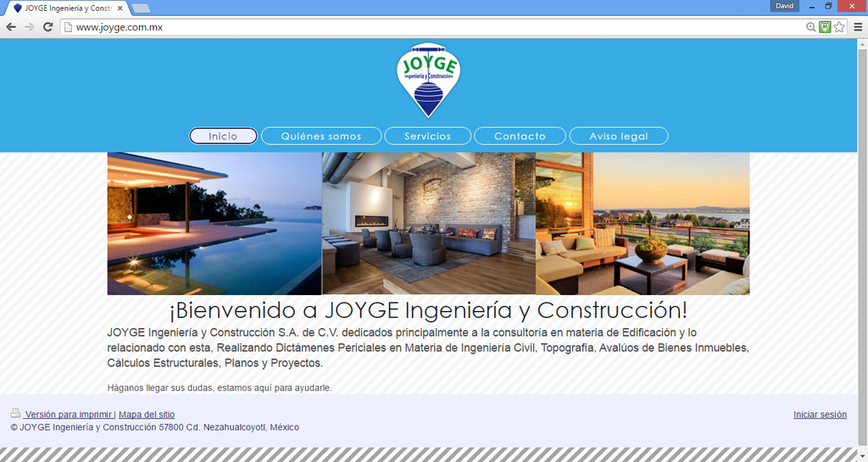Click the JOYGE logo in header
868x462 pixels.
point(429,80)
